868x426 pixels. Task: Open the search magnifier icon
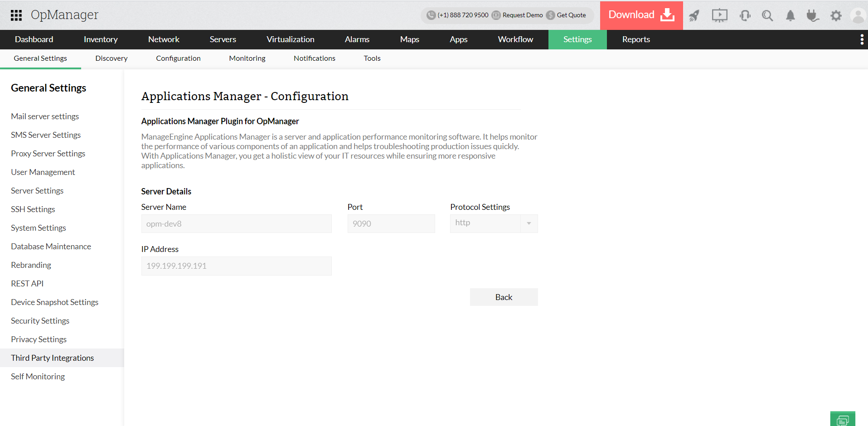click(767, 16)
